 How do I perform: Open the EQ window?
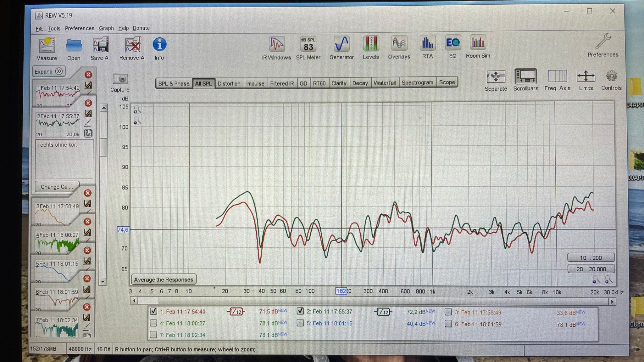point(452,43)
